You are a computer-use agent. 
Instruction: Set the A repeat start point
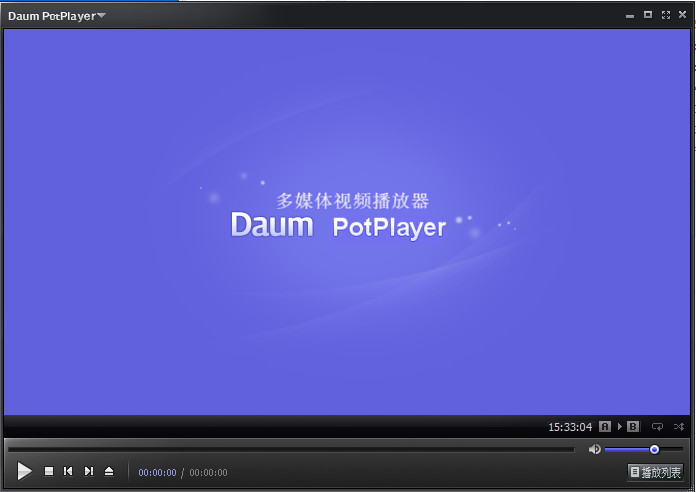click(605, 427)
